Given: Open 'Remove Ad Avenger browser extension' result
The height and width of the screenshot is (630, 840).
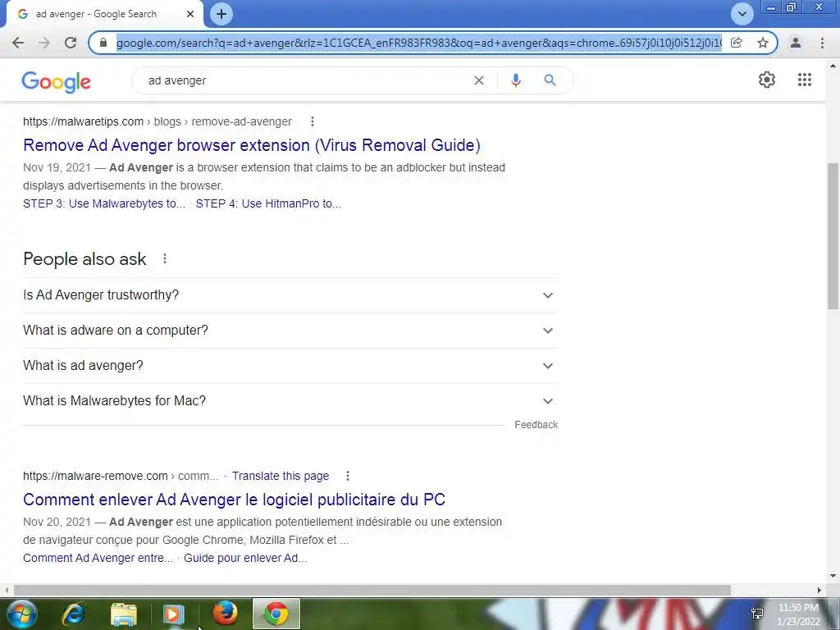Looking at the screenshot, I should (x=251, y=145).
